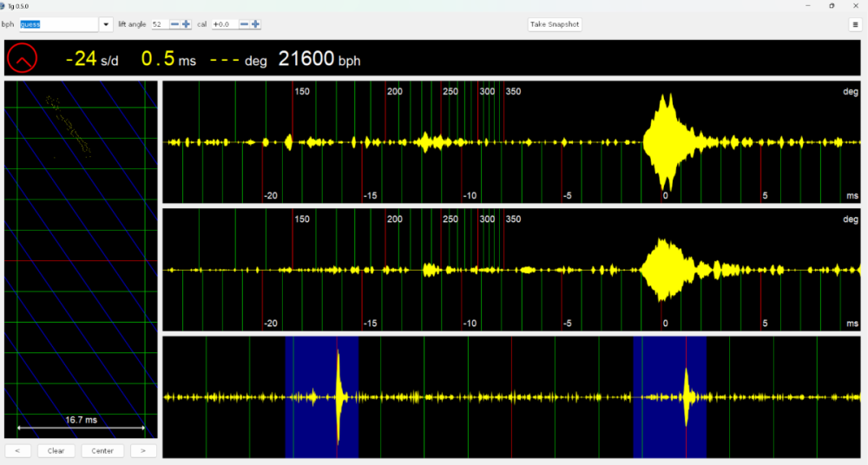Maximize the Tg window
868x465 pixels.
[832, 5]
